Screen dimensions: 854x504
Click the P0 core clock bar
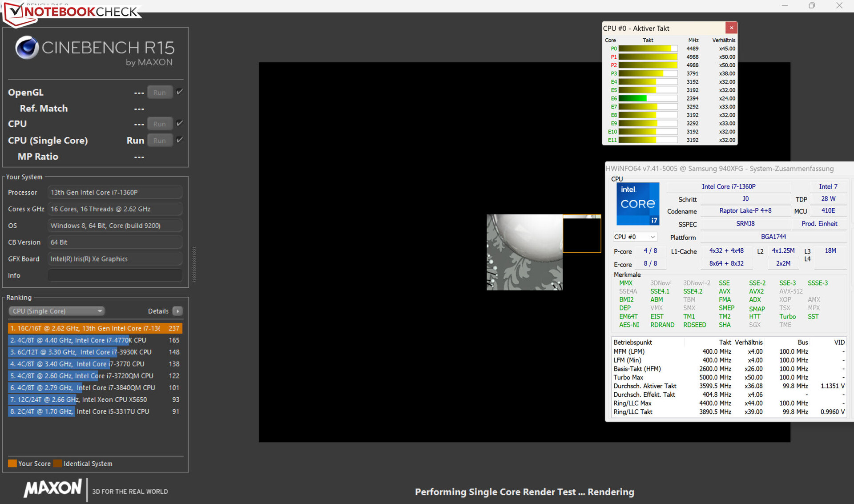tap(648, 48)
